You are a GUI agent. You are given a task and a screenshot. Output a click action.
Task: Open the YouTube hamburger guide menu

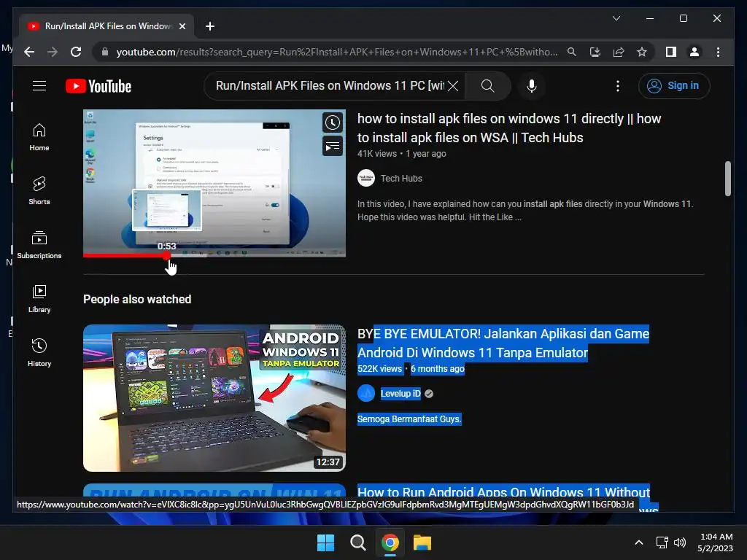point(39,86)
